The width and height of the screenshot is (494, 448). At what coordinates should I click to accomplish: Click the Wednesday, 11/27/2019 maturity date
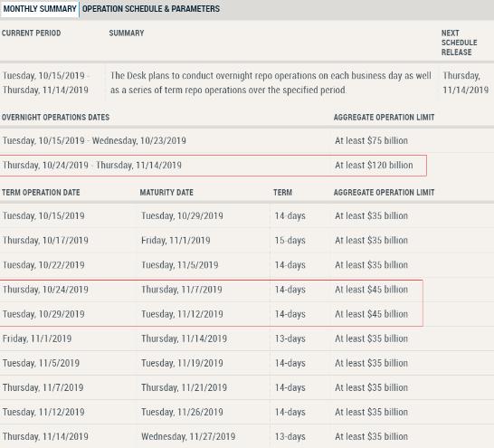[x=188, y=436]
